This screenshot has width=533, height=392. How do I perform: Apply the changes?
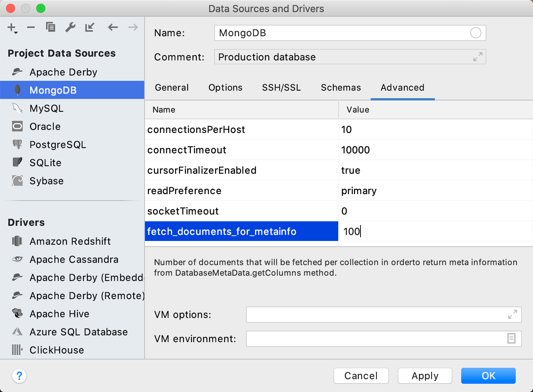[x=425, y=376]
